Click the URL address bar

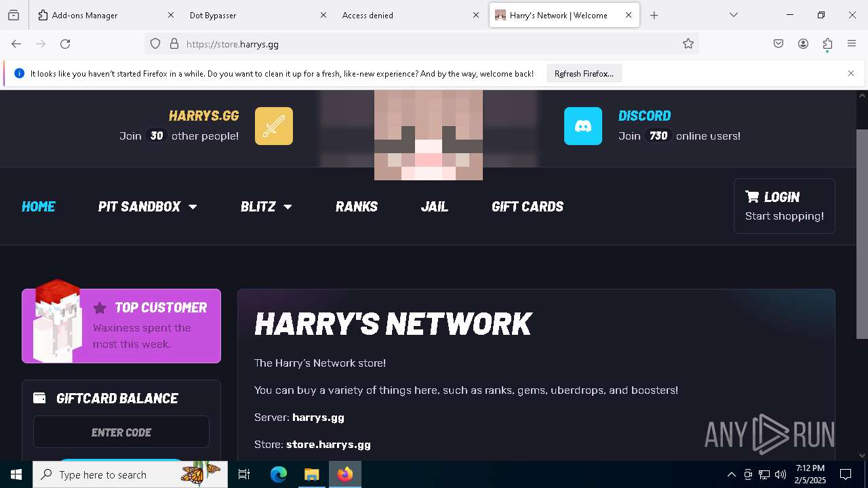pos(420,44)
